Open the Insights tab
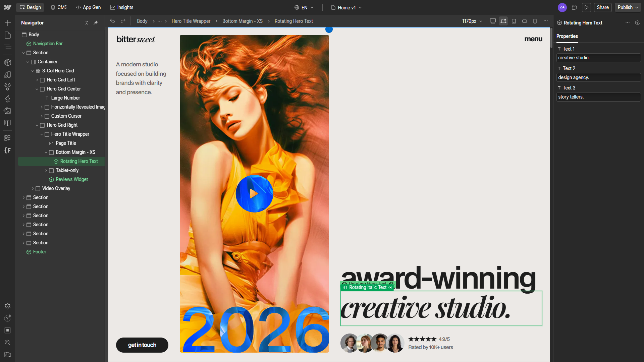Image resolution: width=644 pixels, height=362 pixels. (121, 7)
